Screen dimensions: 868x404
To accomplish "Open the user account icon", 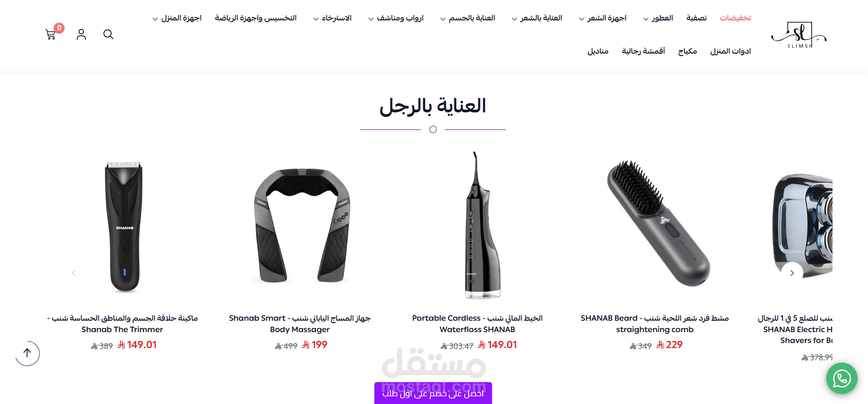I will pyautogui.click(x=81, y=35).
